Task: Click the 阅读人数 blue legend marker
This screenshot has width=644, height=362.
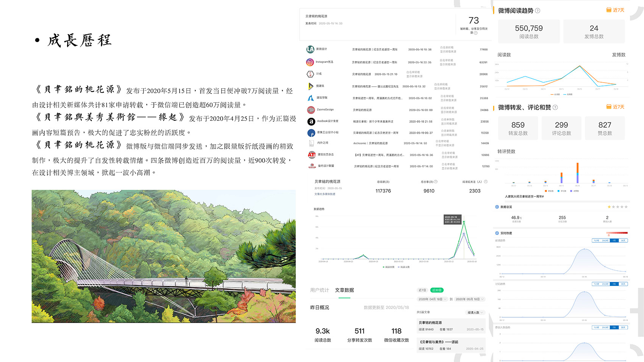Action: (398, 267)
